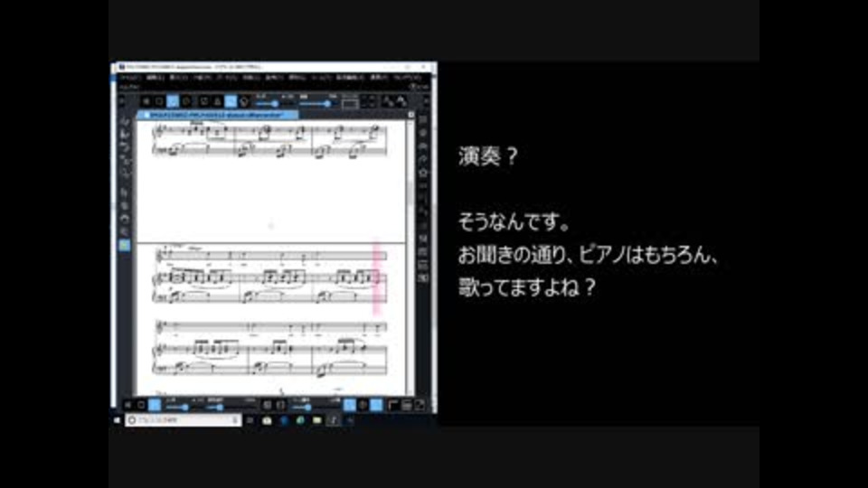Screen dimensions: 868x488
Task: Click the round icon between the highlighted lower-toolbar buttons
Action: 363,406
